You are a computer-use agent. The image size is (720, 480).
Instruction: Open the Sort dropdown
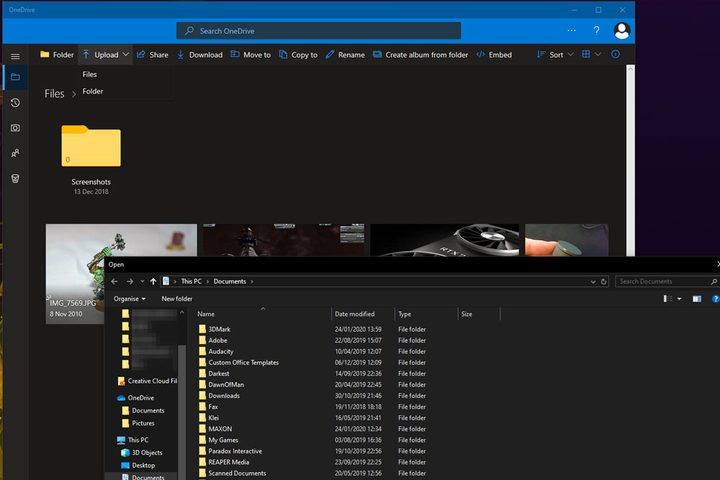tap(555, 55)
